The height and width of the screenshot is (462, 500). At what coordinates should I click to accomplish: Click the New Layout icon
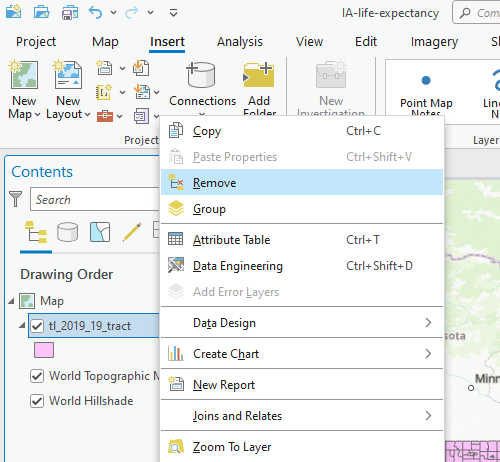(x=68, y=75)
